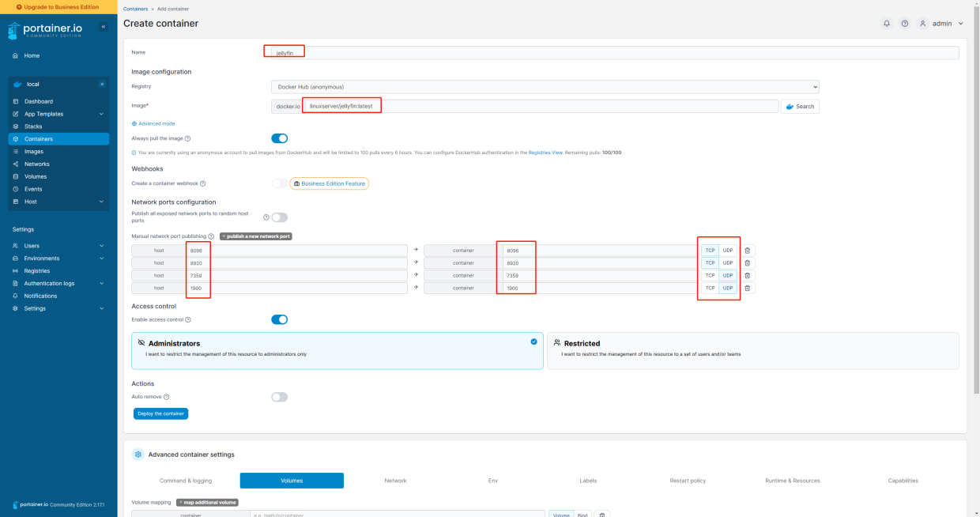Open Dashboard in sidebar
Image resolution: width=980 pixels, height=517 pixels.
pos(58,101)
